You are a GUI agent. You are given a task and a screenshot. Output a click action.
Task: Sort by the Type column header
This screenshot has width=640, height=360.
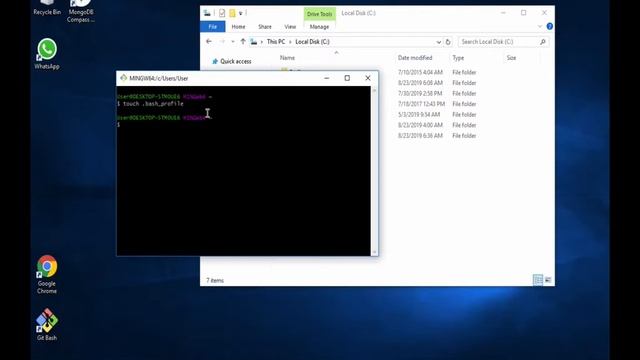coord(458,58)
